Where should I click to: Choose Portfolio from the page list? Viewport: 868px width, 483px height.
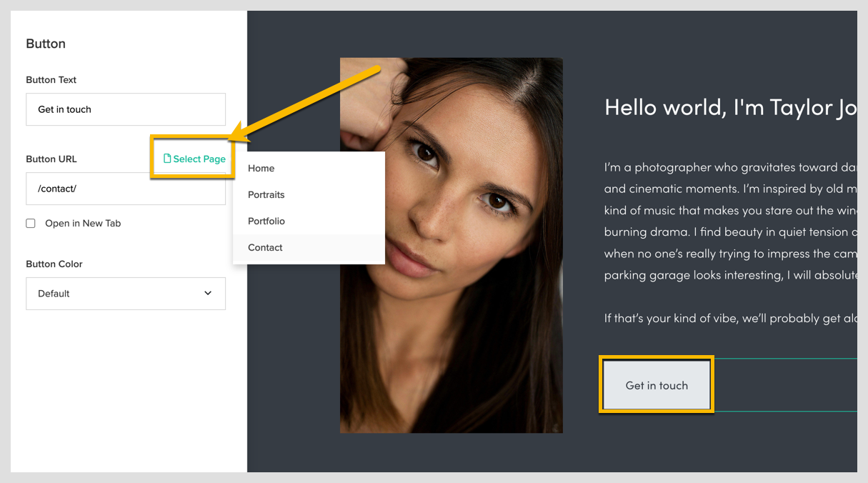coord(309,221)
